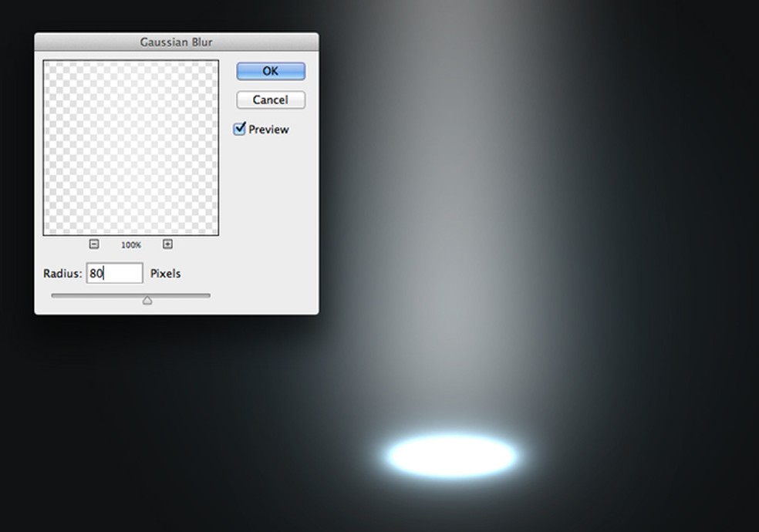Screen dimensions: 759x532
Task: Toggle the Preview checkbox
Action: pyautogui.click(x=240, y=129)
